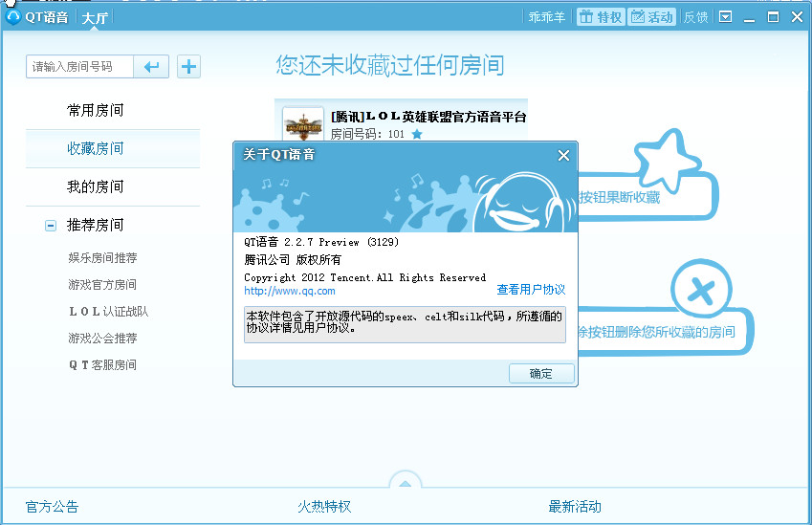This screenshot has width=812, height=525.
Task: Click the 房间号码: 101 text
Action: tap(367, 134)
